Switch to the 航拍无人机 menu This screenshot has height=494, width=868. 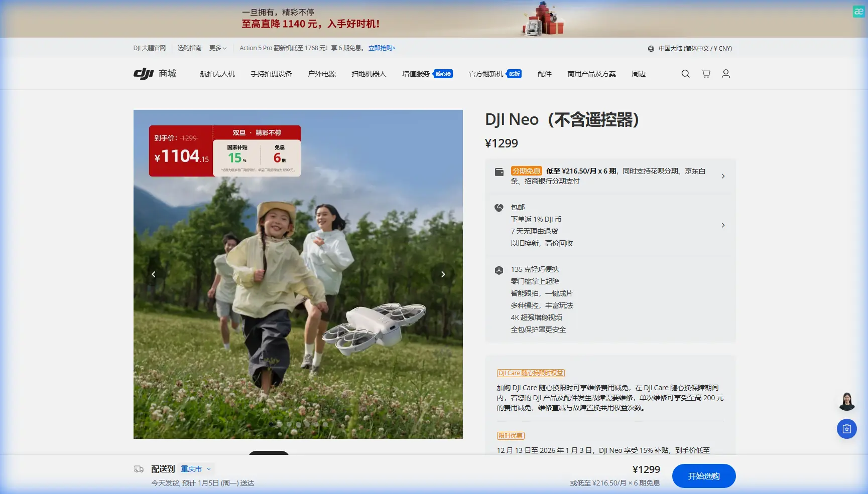pos(216,74)
